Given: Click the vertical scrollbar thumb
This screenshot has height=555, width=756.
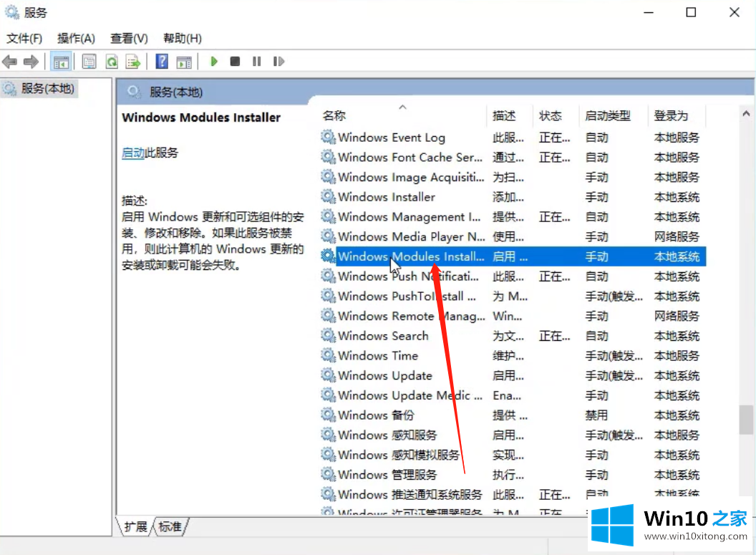Looking at the screenshot, I should [x=747, y=420].
